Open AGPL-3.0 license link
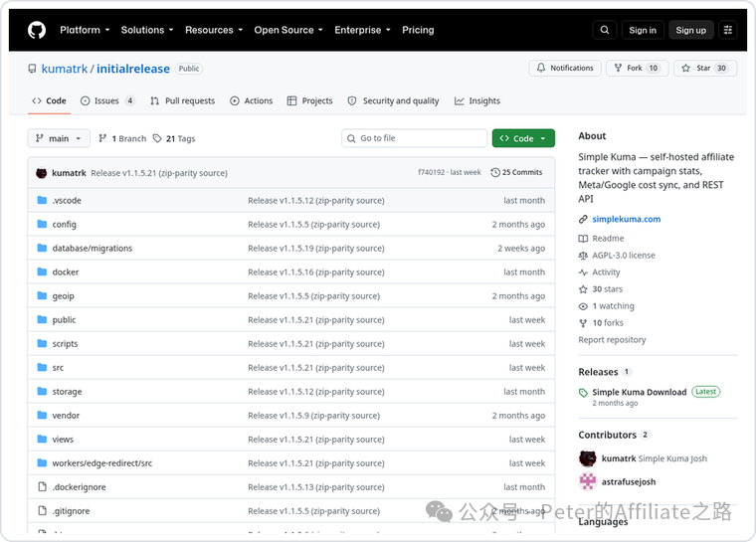The height and width of the screenshot is (542, 756). (617, 255)
